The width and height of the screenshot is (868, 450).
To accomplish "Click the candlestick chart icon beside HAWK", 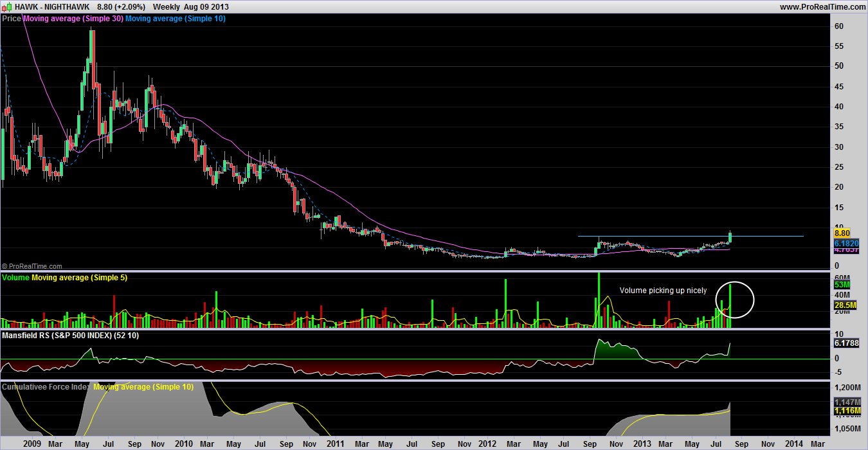I will 8,6.
